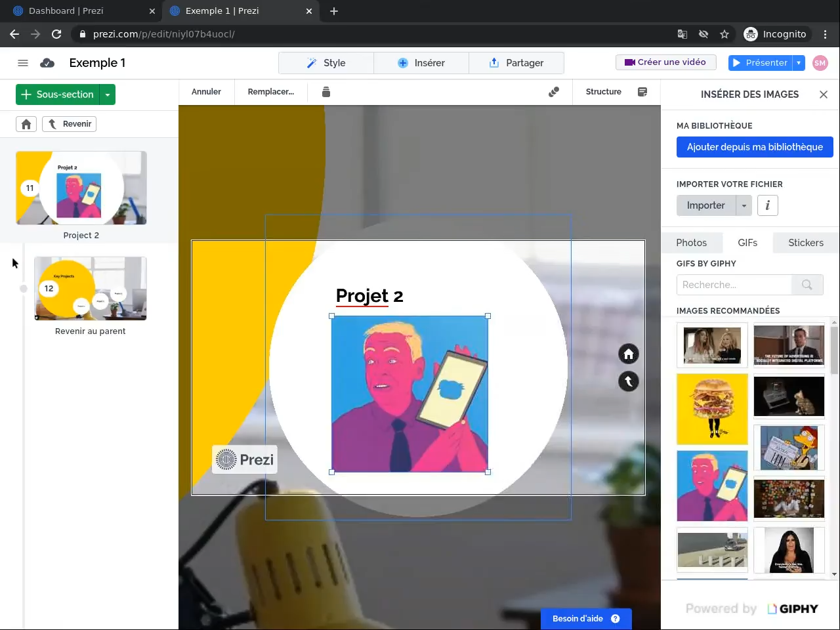Switch to the GIFs tab
Viewport: 840px width, 630px height.
click(x=747, y=243)
